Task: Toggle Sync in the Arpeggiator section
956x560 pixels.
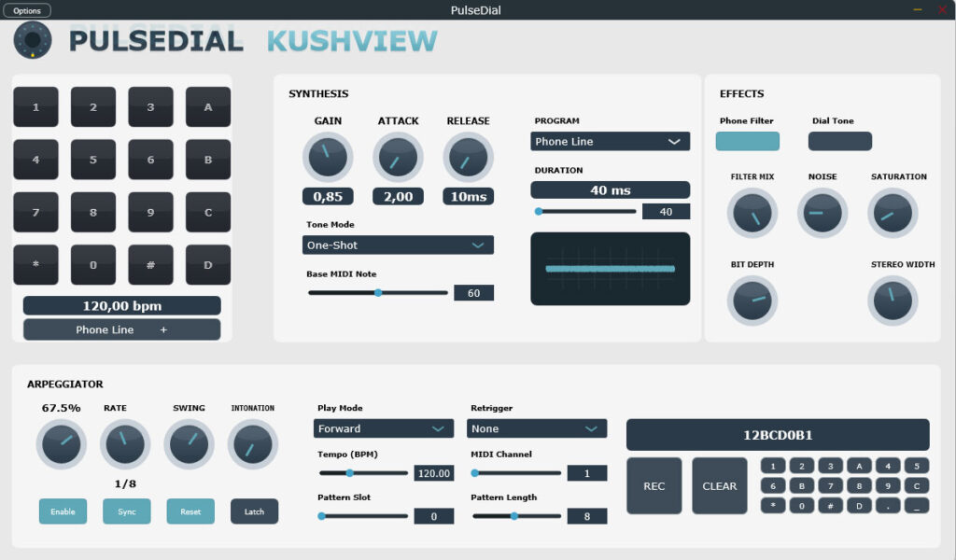Action: coord(126,511)
